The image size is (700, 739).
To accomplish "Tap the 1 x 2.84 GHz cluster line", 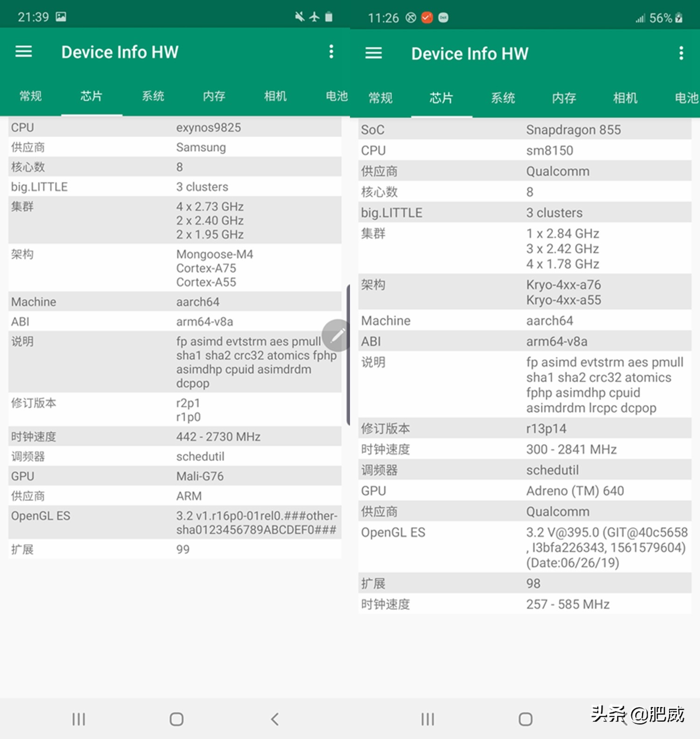I will point(563,233).
